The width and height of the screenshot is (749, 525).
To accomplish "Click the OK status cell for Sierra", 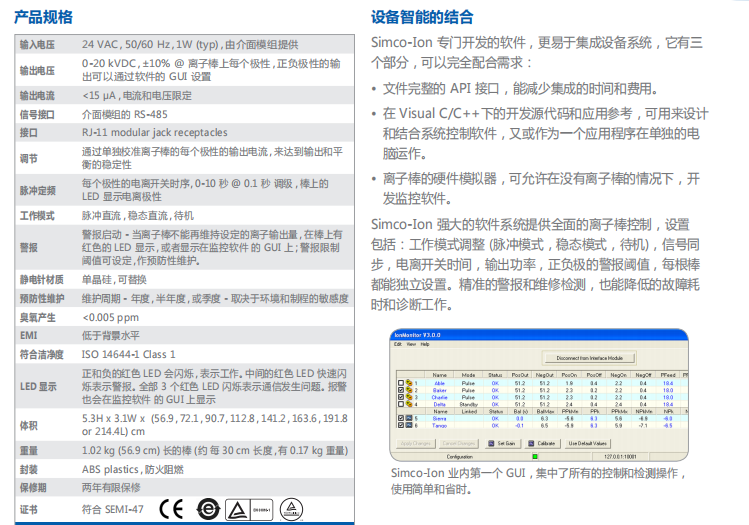I will (x=495, y=418).
